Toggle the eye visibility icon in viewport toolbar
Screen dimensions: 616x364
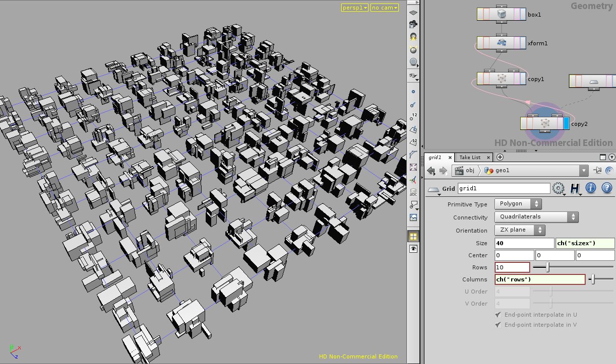[413, 249]
